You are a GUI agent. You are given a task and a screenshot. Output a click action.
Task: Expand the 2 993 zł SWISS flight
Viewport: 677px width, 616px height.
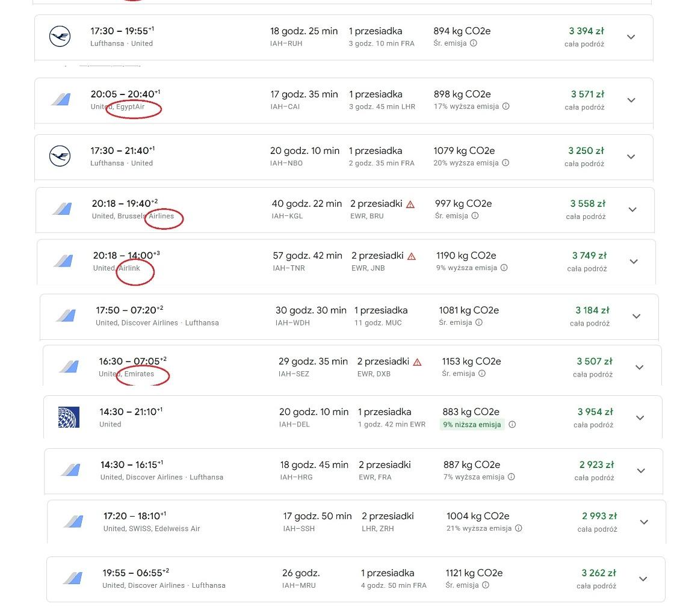coord(644,522)
